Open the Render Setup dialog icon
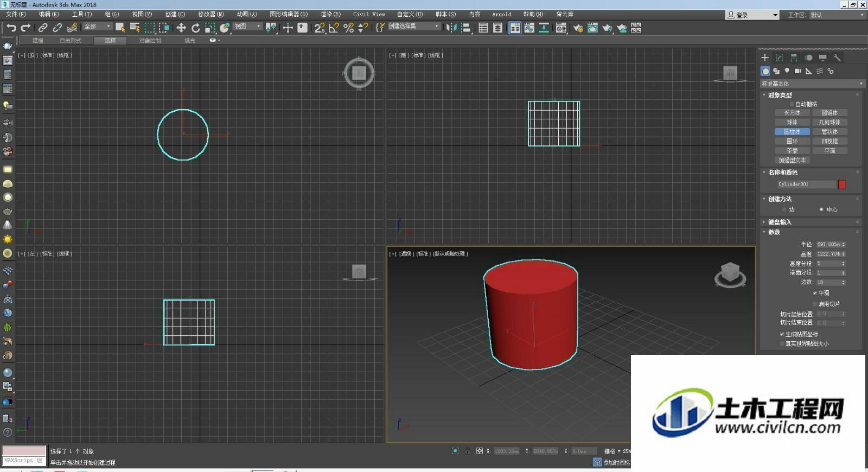868x472 pixels. (x=578, y=28)
